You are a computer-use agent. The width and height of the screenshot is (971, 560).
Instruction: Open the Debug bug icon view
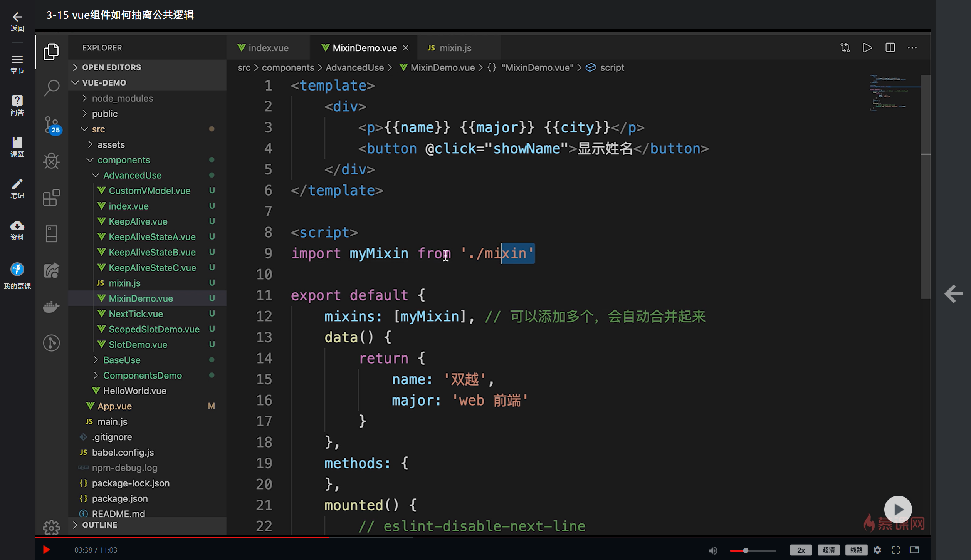51,161
